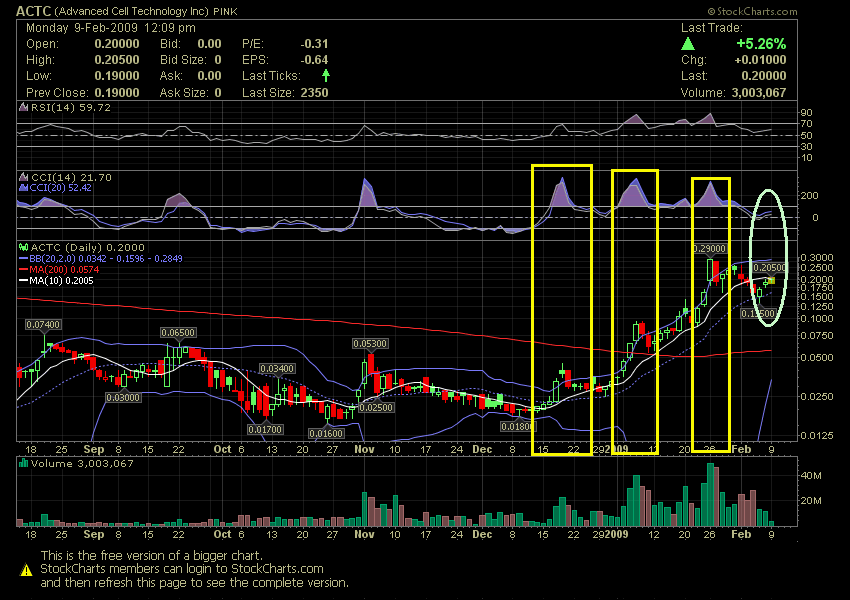Click the CCI(14) legend icon
Viewport: 850px width, 600px height.
point(22,177)
